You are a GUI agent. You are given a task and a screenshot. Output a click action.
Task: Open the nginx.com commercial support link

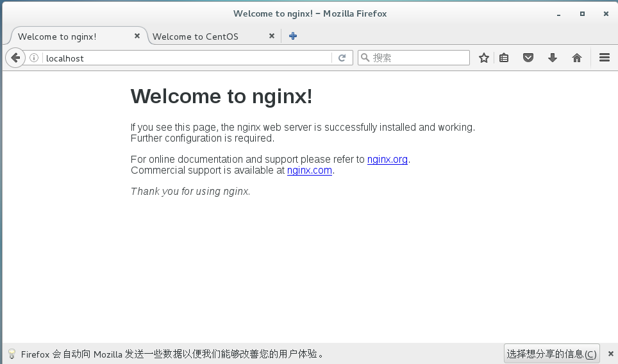(310, 170)
